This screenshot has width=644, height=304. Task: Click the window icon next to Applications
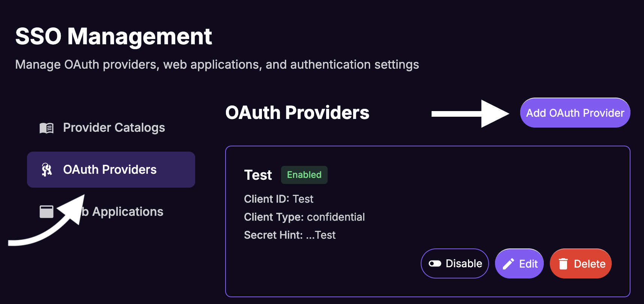click(47, 211)
